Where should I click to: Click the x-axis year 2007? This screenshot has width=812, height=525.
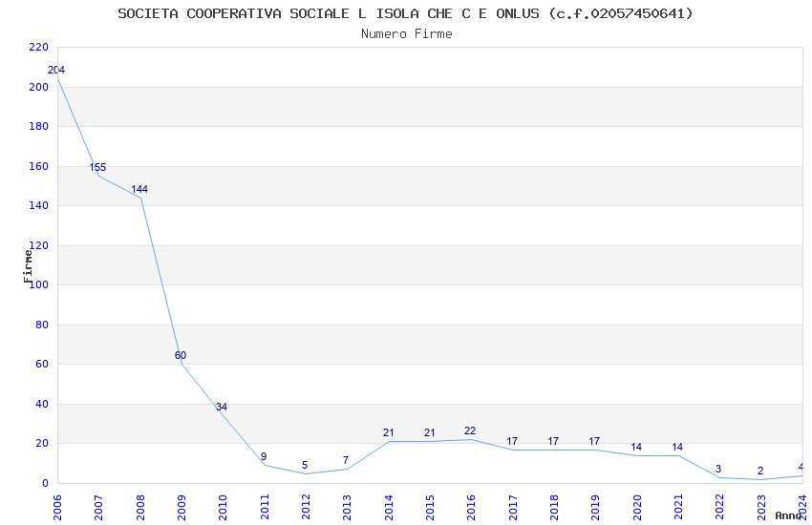pos(98,508)
